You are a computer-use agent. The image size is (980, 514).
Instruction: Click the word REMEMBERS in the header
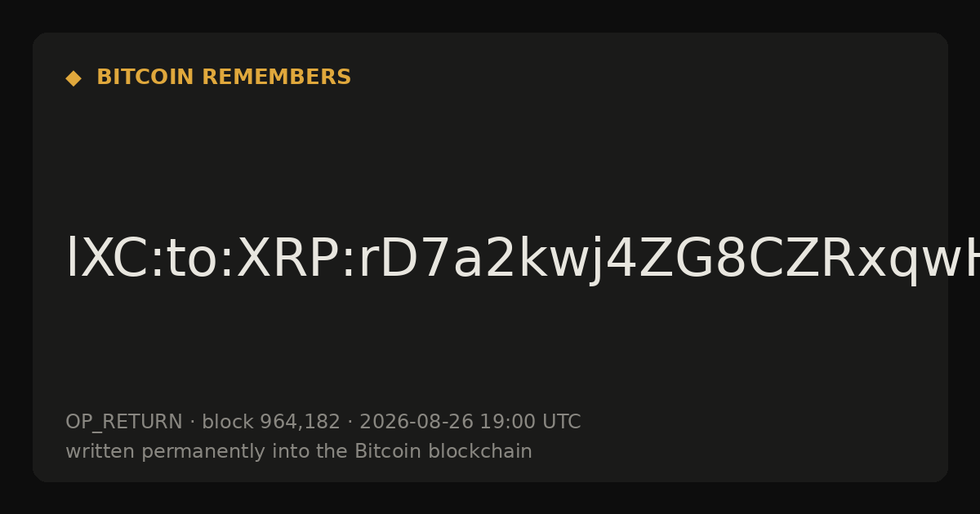point(276,78)
